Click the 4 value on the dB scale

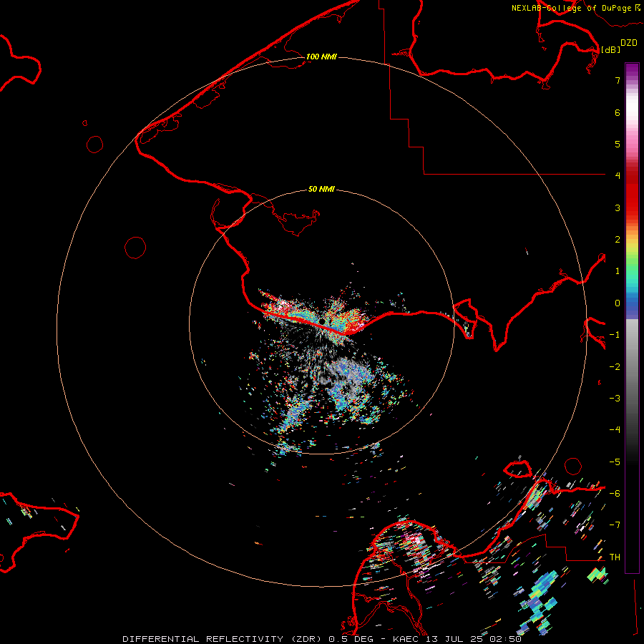(618, 176)
